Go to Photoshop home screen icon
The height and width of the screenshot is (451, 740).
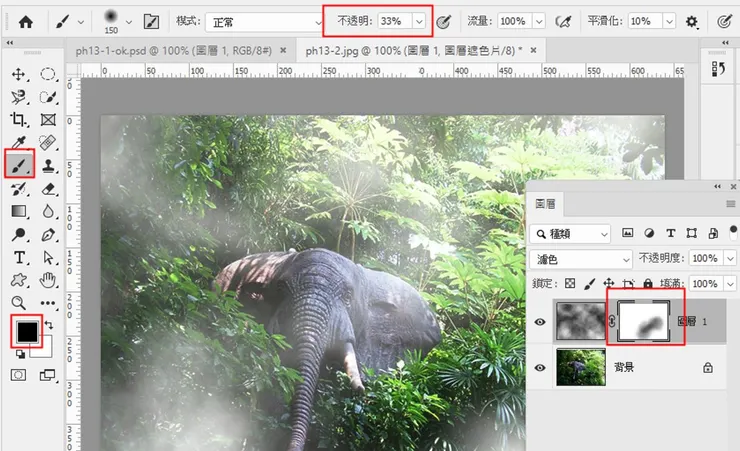click(25, 22)
